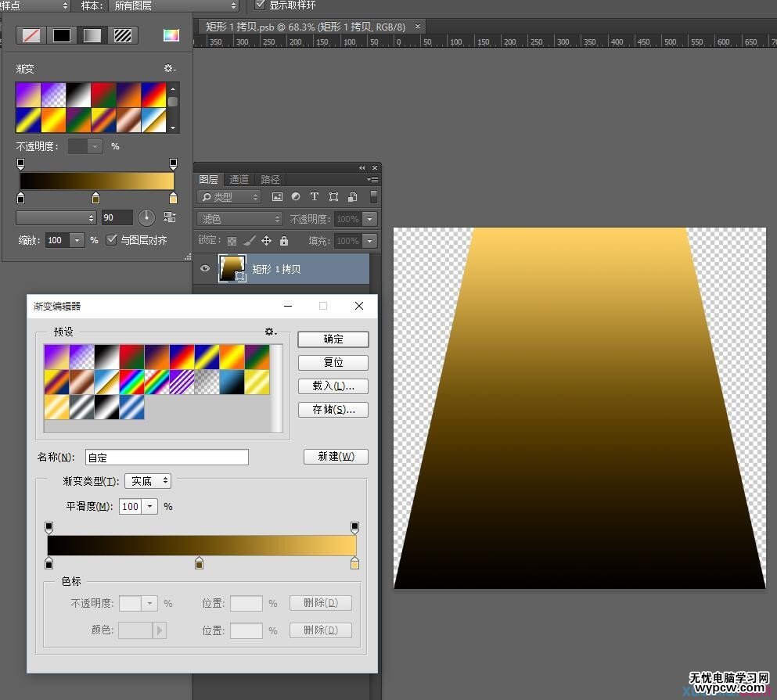Click the lock all padlock icon

coord(283,241)
